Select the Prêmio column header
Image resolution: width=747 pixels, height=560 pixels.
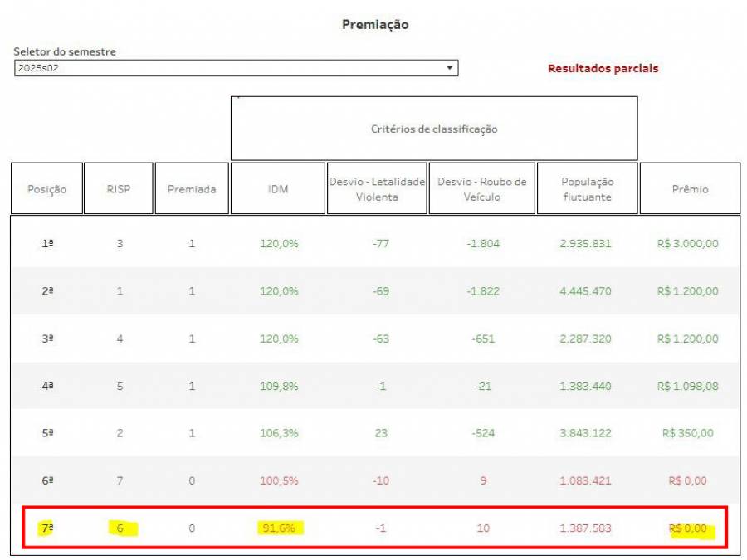(690, 189)
